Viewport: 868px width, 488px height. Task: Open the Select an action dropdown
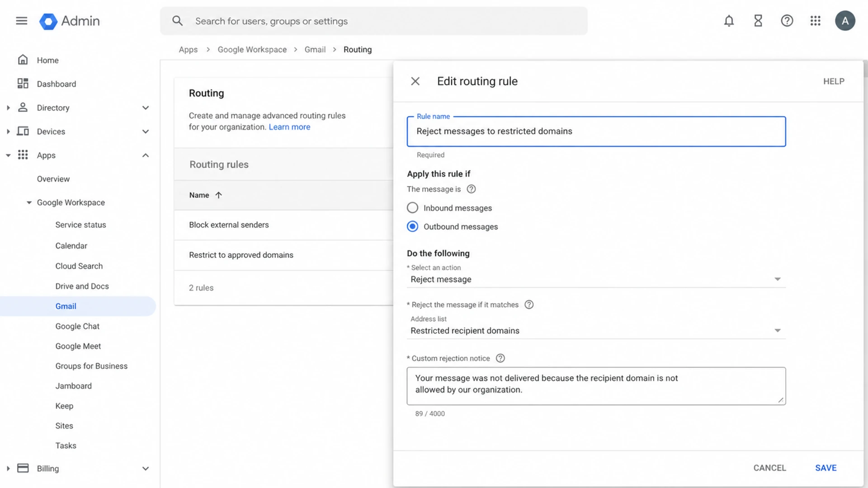596,279
